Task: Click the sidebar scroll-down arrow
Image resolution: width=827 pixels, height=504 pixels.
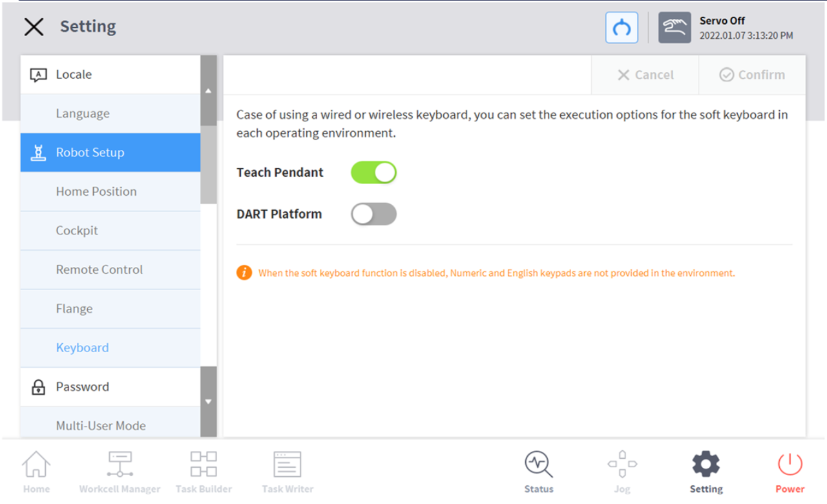Action: tap(208, 402)
